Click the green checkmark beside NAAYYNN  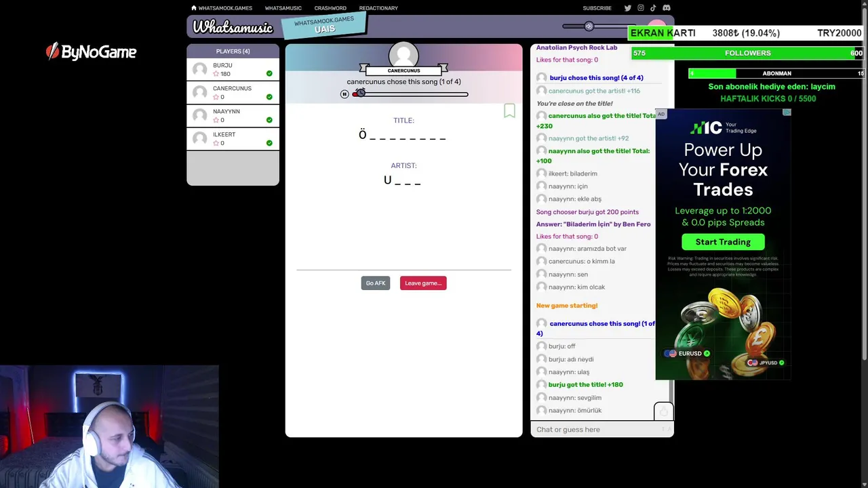coord(269,120)
